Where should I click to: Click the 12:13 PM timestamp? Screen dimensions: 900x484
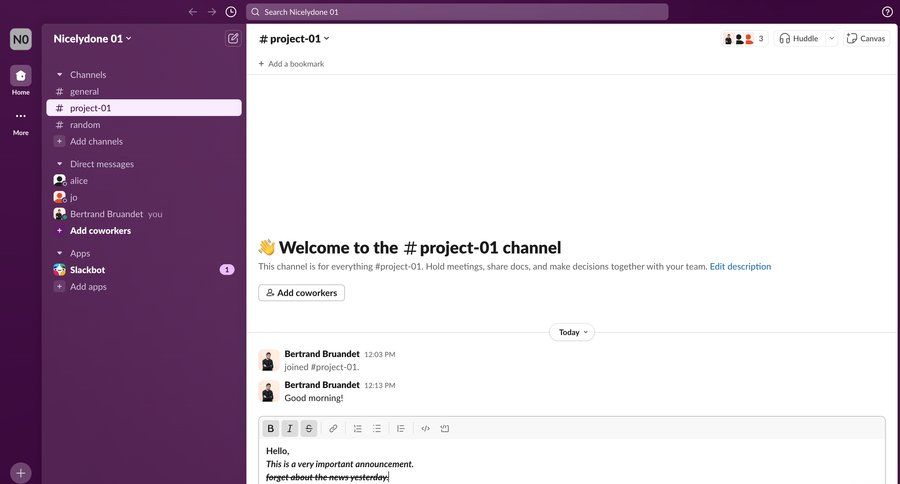click(379, 385)
